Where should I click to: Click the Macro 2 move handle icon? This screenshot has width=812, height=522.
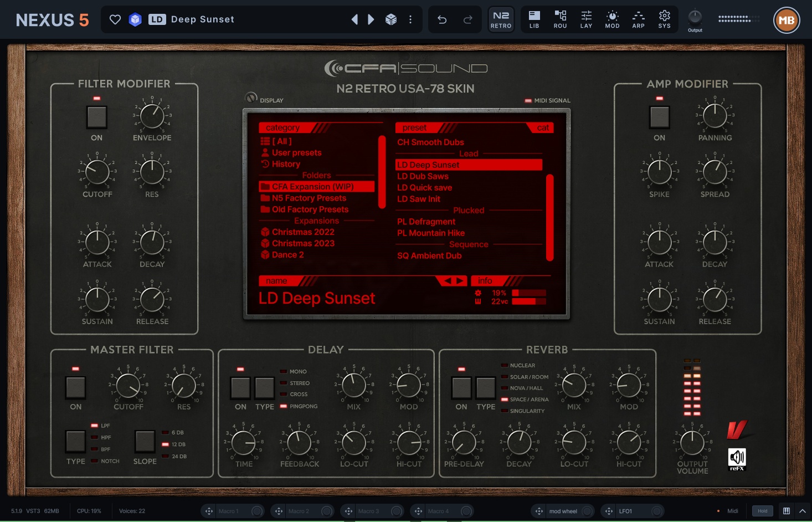coord(279,511)
